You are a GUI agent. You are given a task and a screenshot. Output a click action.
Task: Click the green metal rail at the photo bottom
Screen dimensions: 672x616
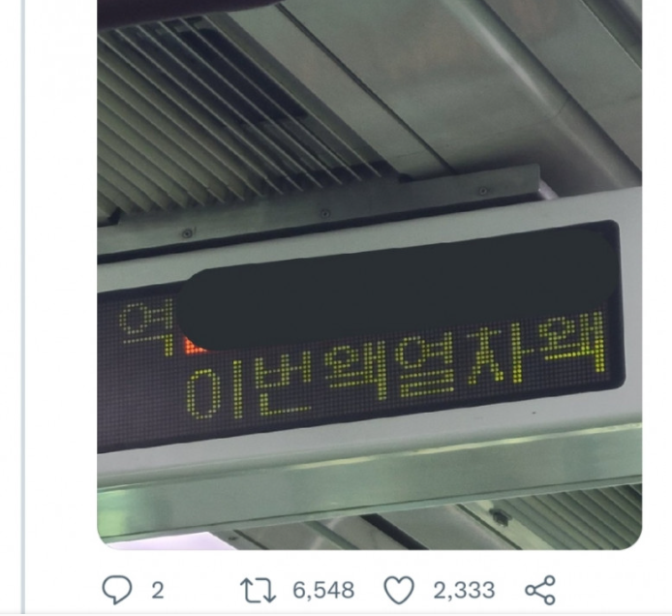click(x=368, y=504)
